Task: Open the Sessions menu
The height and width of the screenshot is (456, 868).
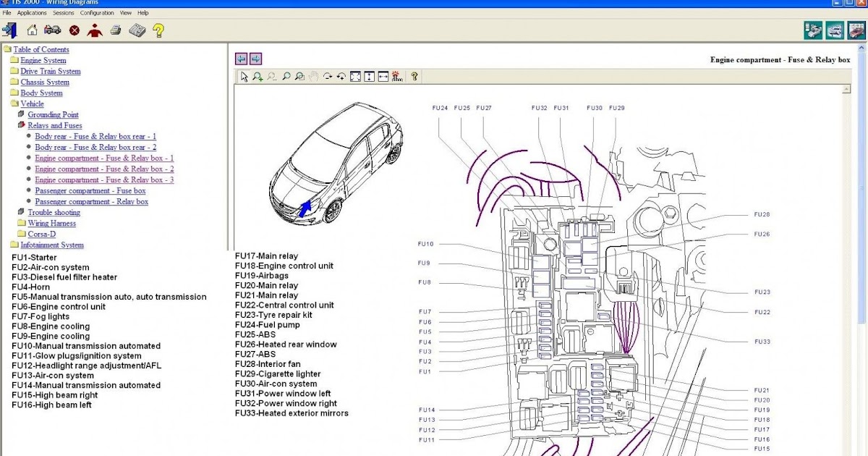Action: click(x=64, y=13)
